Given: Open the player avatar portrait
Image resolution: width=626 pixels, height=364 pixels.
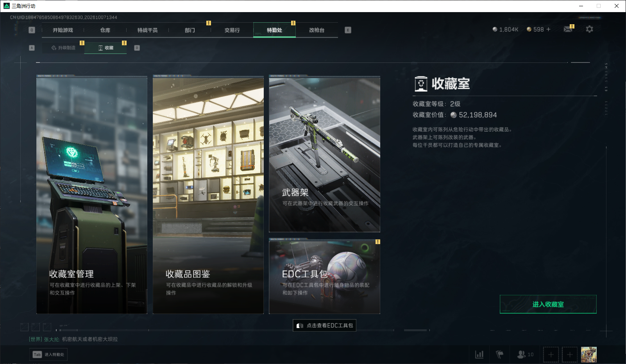Looking at the screenshot, I should pyautogui.click(x=589, y=355).
